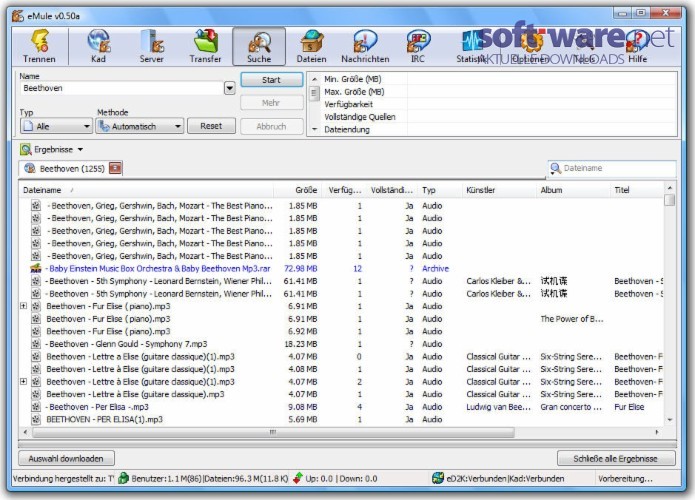695x500 pixels.
Task: Click the horizontal scrollbar of results list
Action: tap(273, 432)
